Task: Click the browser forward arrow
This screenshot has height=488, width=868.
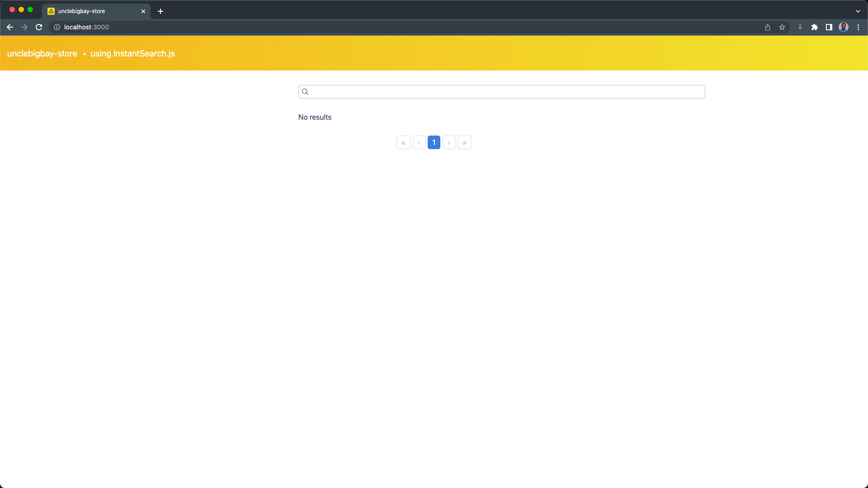Action: pos(24,27)
